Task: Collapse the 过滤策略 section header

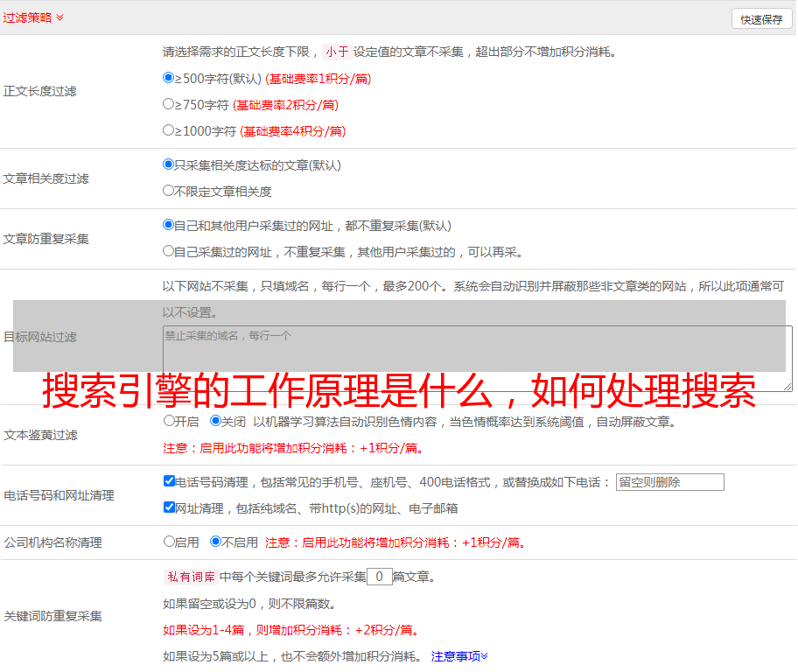Action: [32, 17]
